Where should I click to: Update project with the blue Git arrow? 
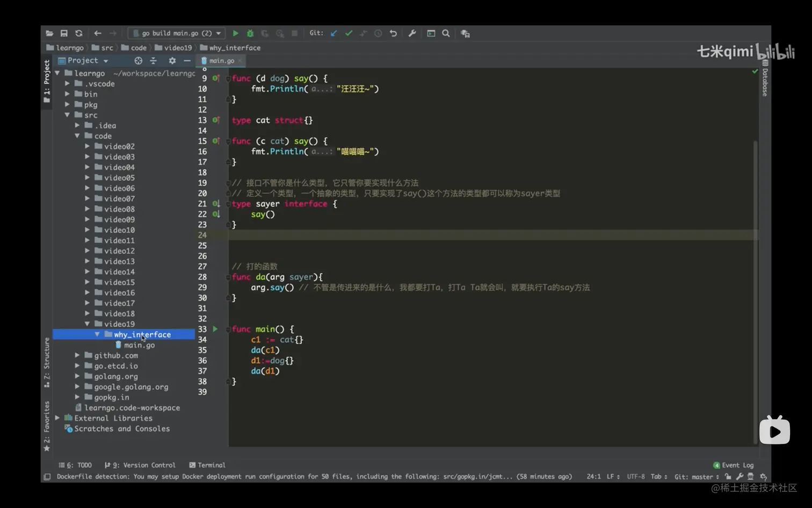pos(334,33)
